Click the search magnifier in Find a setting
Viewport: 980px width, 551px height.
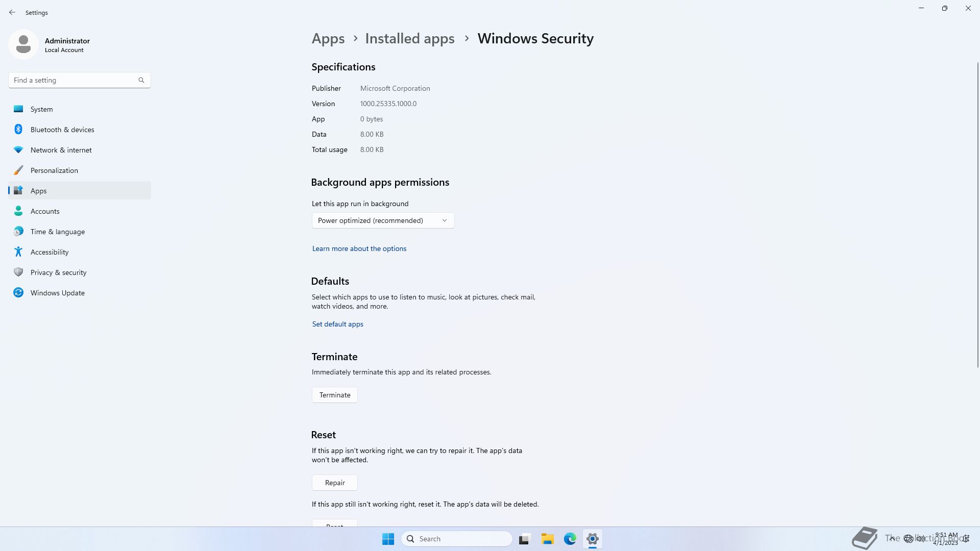[141, 80]
